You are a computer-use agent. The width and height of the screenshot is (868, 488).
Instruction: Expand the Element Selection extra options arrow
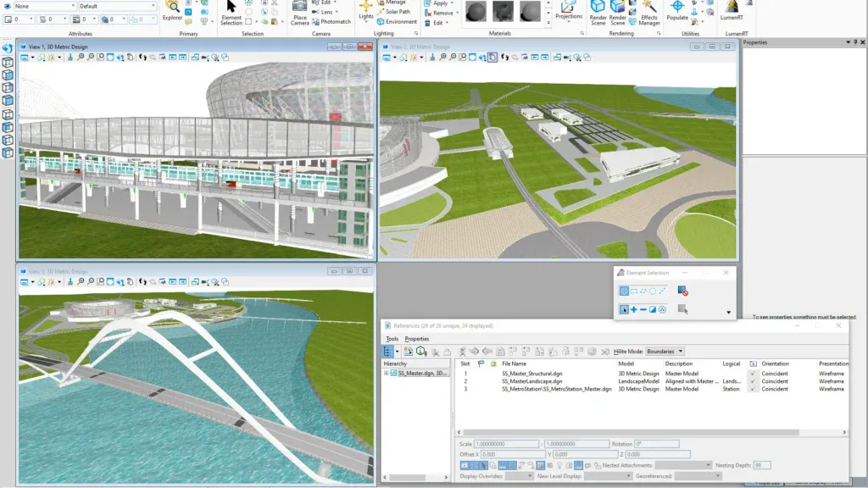(x=728, y=312)
